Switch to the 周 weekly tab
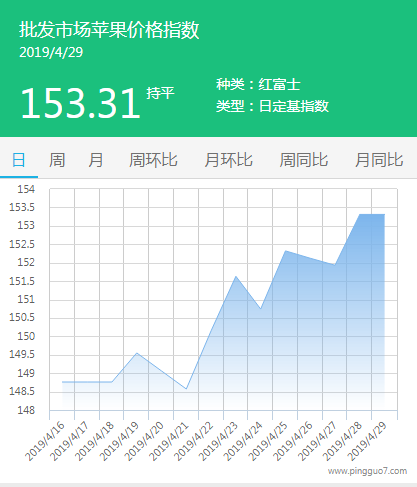The width and height of the screenshot is (417, 487). pyautogui.click(x=57, y=160)
